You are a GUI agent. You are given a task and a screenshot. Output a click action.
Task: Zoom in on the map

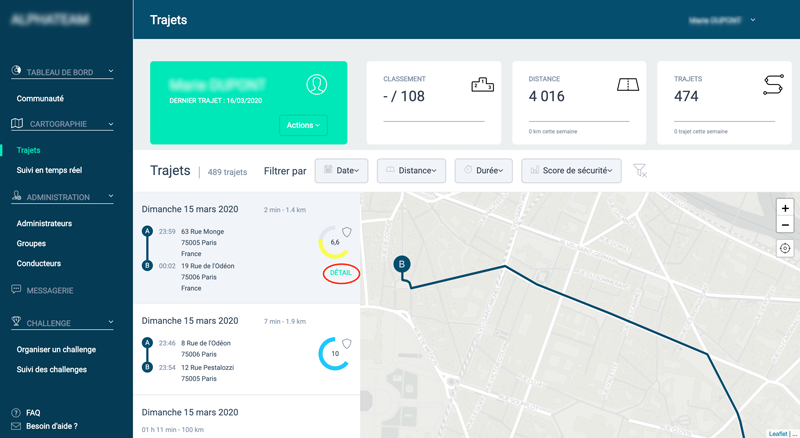[785, 208]
